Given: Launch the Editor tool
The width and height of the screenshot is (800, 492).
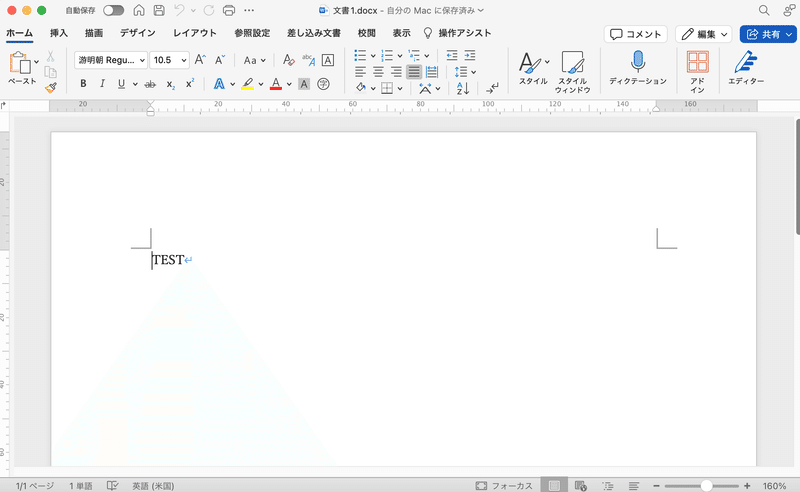Looking at the screenshot, I should click(746, 68).
